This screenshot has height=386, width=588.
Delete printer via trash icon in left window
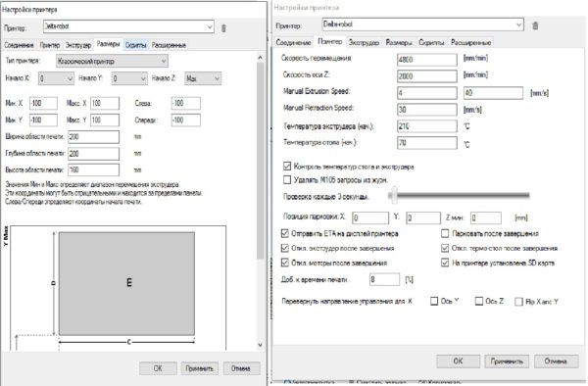tap(223, 28)
